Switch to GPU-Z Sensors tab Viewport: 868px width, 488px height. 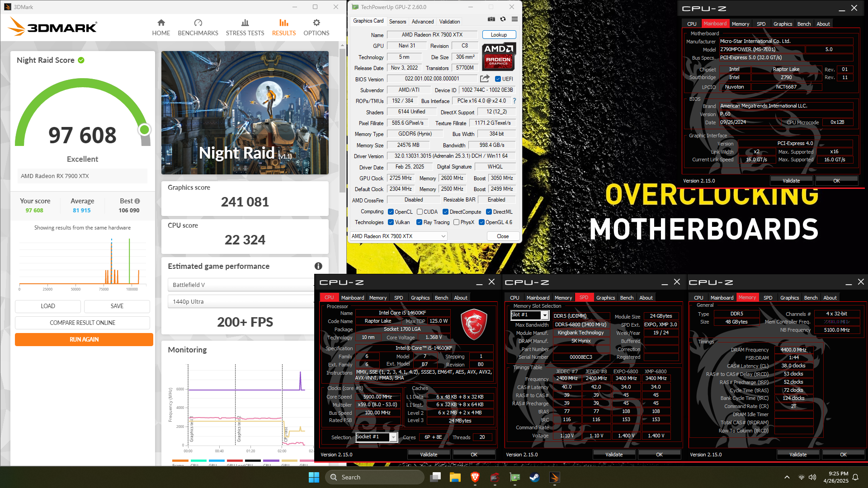tap(397, 21)
